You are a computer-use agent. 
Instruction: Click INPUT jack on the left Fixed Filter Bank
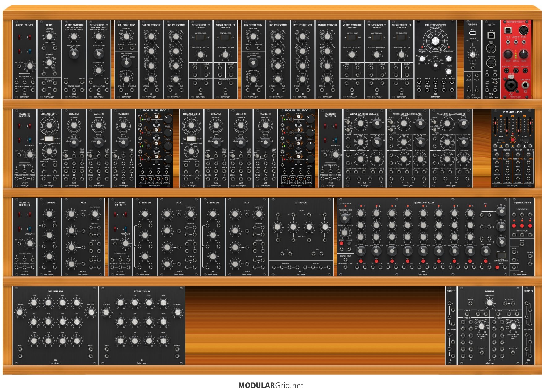pos(20,349)
